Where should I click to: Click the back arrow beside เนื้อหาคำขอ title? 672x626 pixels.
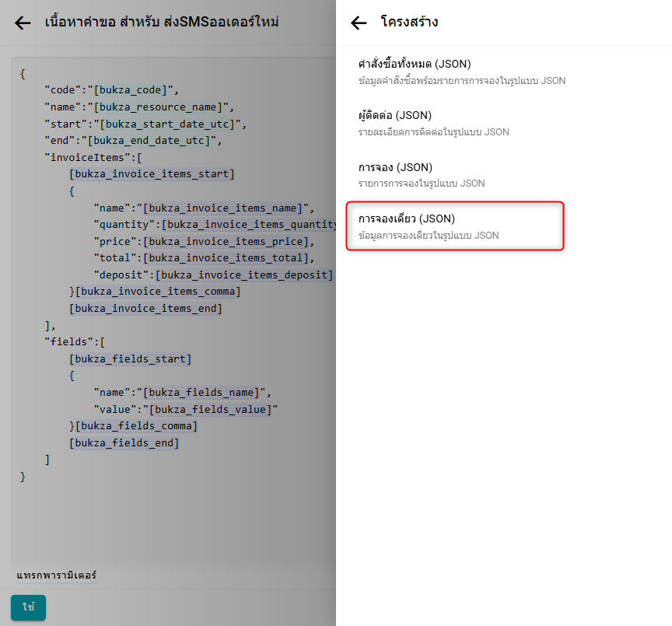(23, 23)
